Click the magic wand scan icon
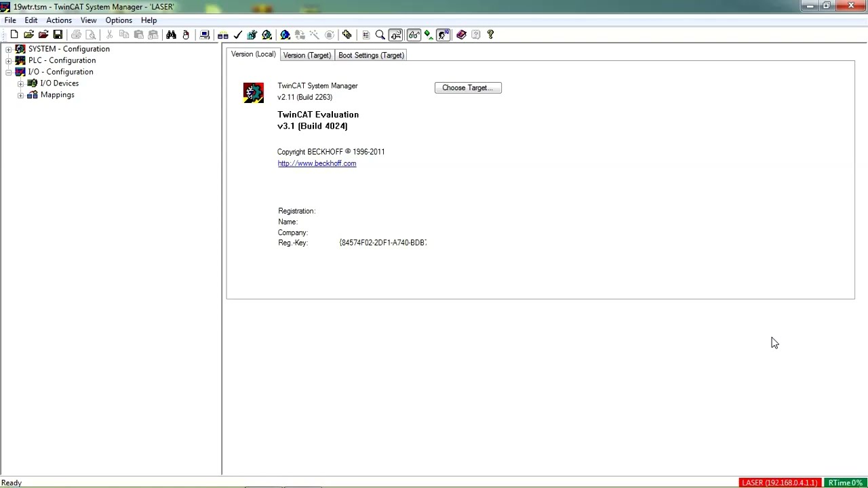 [x=315, y=35]
